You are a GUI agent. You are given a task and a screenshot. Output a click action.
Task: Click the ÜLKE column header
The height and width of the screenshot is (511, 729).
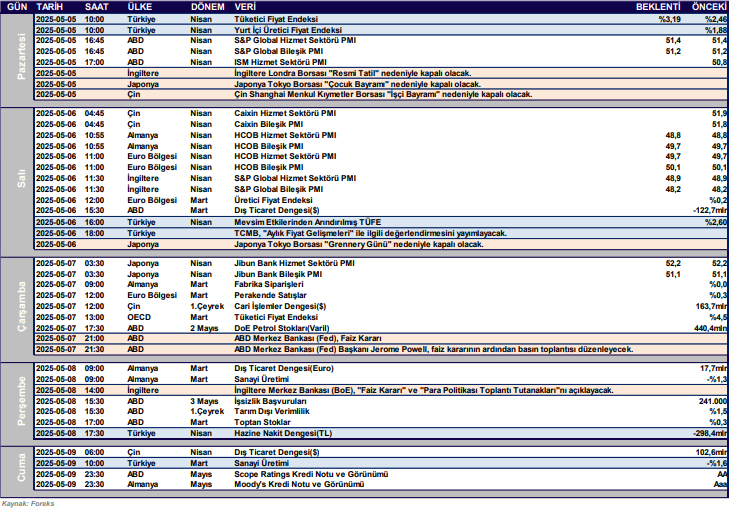click(140, 7)
